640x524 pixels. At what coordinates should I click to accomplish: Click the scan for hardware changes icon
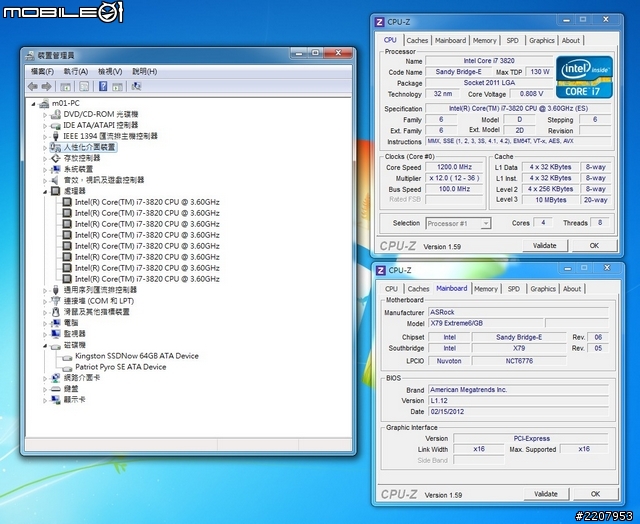(136, 86)
